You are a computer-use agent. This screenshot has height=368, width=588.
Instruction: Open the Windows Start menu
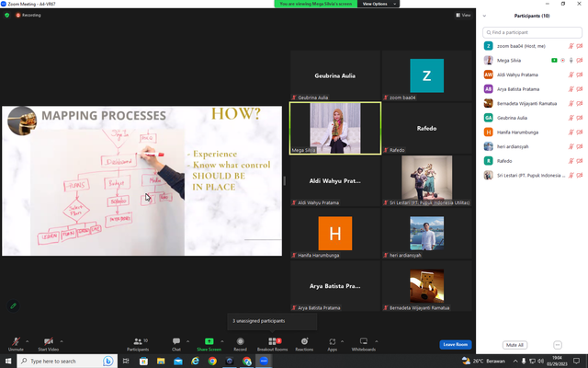pyautogui.click(x=8, y=361)
